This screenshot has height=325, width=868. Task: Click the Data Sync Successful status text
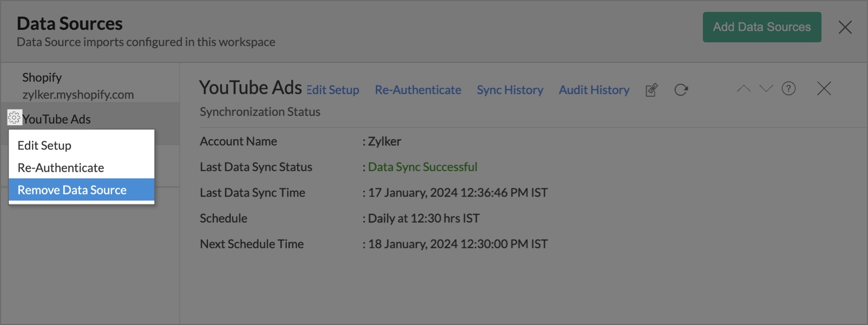click(423, 167)
